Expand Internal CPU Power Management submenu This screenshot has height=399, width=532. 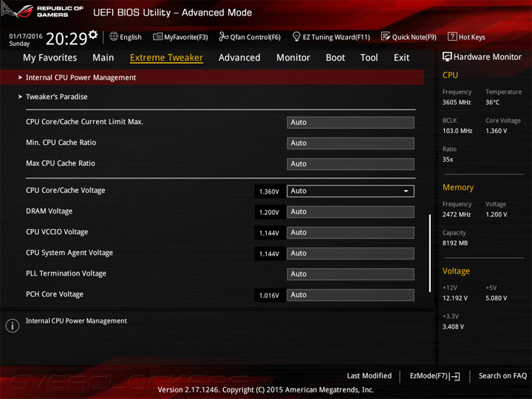tap(212, 78)
